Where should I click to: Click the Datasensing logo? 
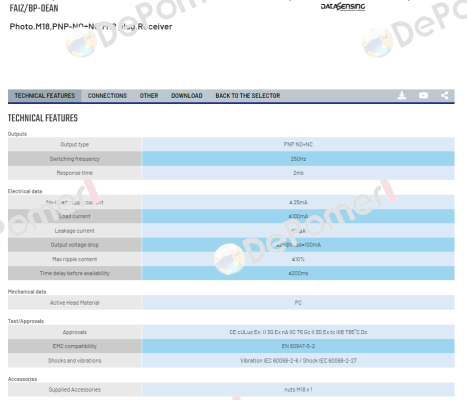343,7
